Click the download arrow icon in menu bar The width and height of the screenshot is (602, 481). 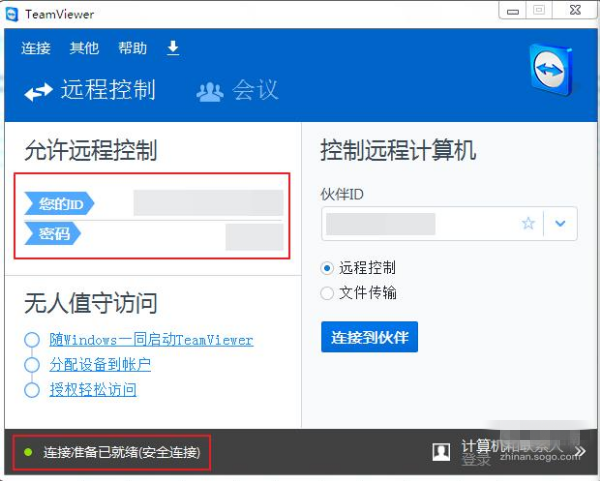(x=172, y=48)
